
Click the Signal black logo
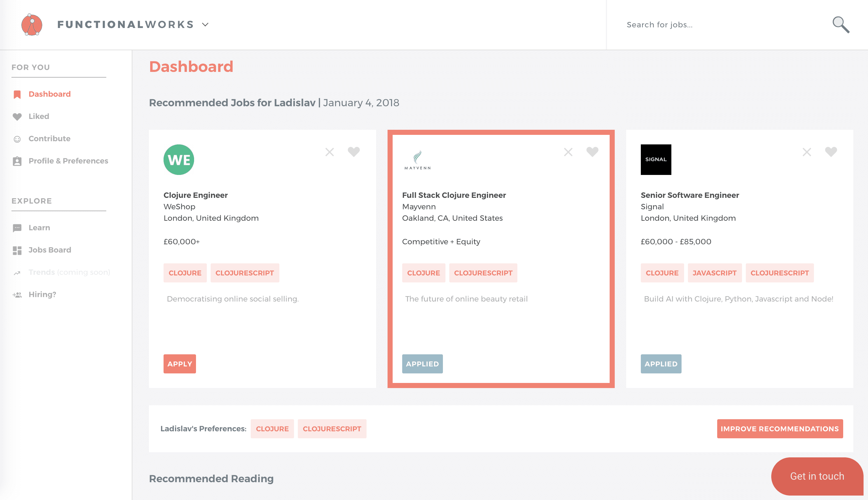coord(656,160)
